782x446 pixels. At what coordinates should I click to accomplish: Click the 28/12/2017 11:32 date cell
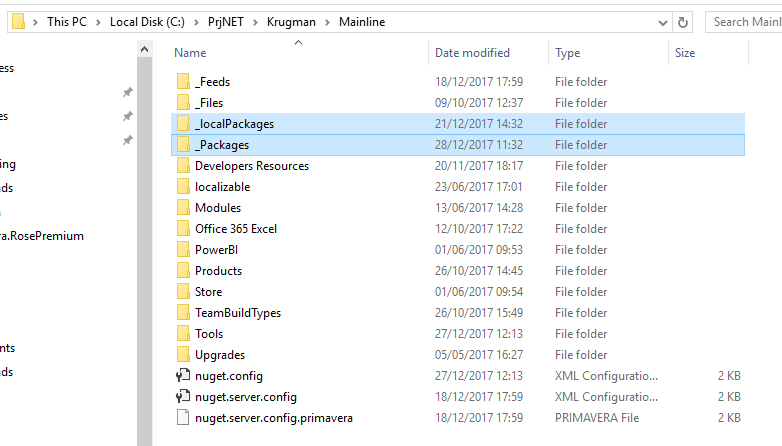479,145
